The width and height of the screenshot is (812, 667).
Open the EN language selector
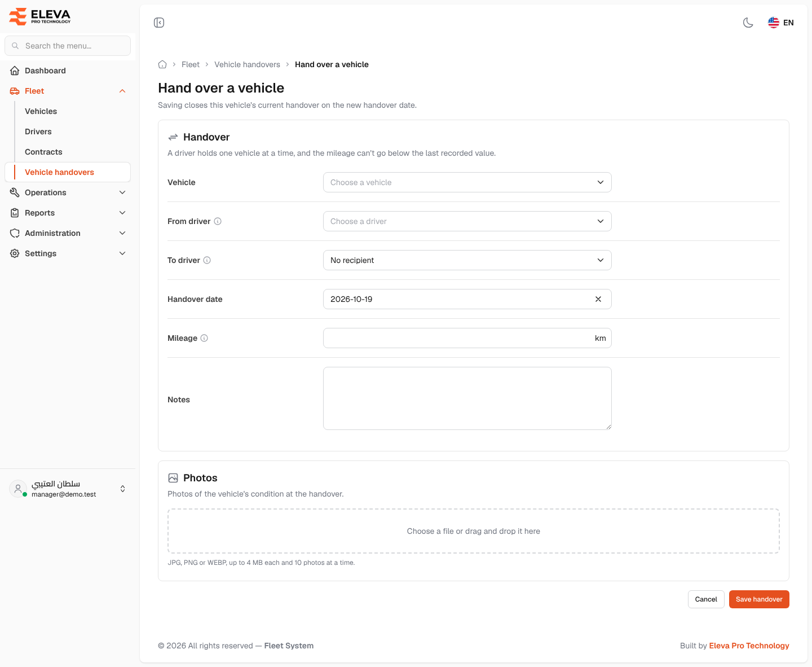tap(781, 23)
